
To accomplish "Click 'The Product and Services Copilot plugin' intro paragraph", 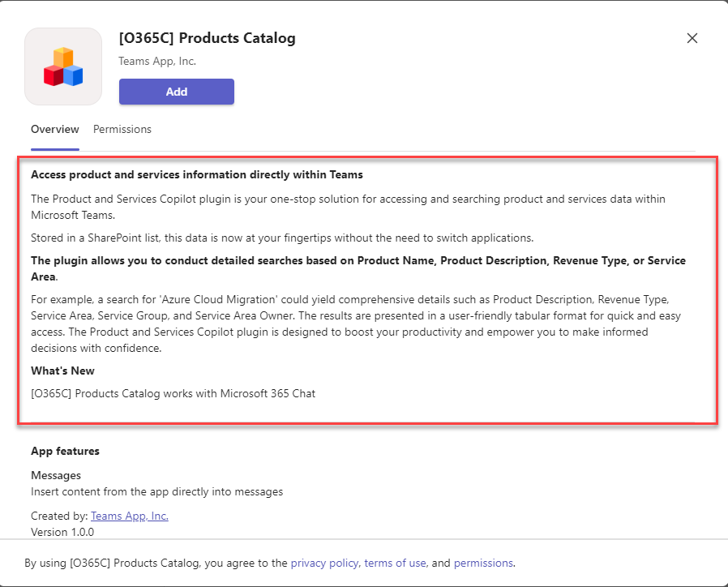I will (349, 207).
